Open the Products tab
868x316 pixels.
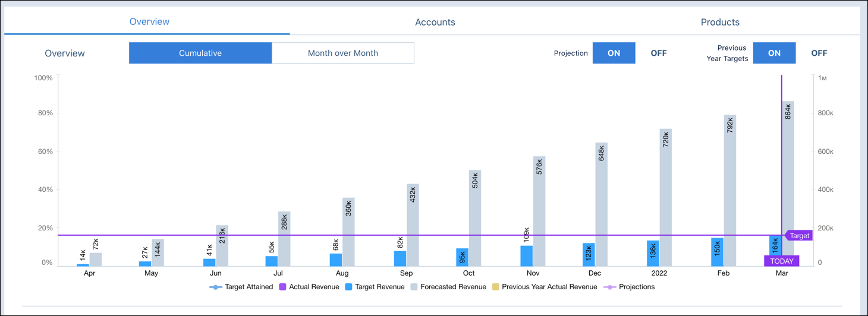[720, 22]
